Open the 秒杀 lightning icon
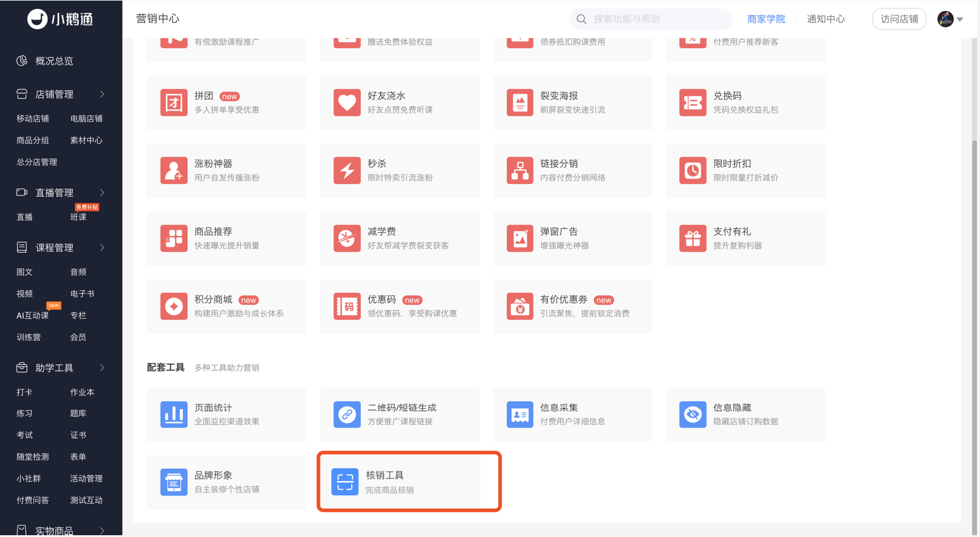The image size is (980, 537). click(347, 170)
